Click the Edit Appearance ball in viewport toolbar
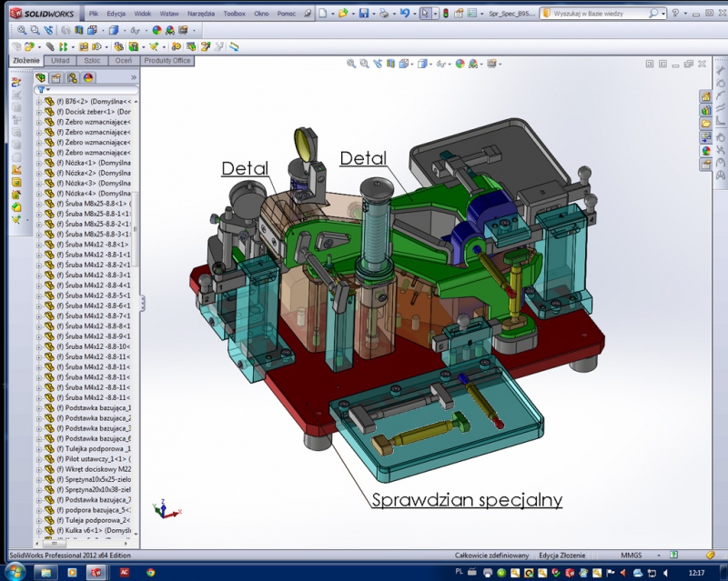 coord(460,64)
